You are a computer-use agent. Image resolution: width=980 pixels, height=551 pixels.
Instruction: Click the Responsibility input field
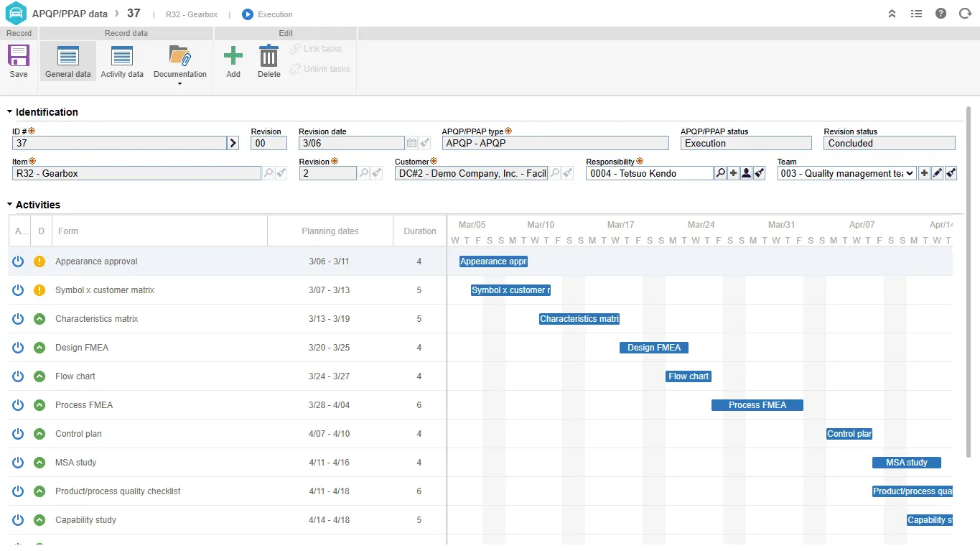[650, 173]
